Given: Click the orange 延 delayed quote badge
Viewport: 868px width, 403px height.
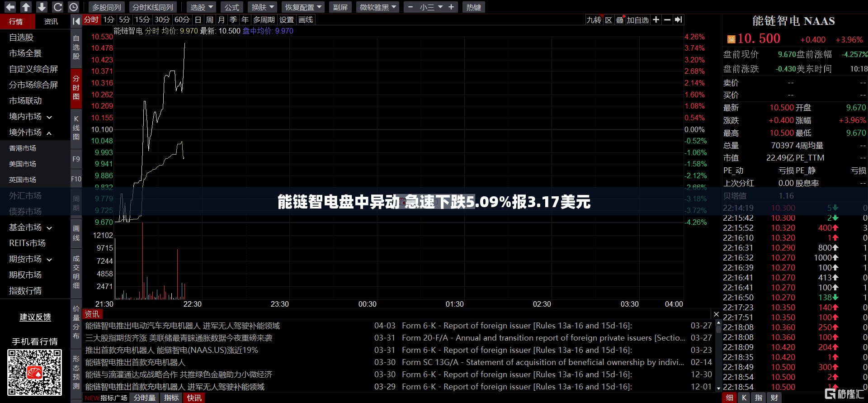Looking at the screenshot, I should [731, 39].
